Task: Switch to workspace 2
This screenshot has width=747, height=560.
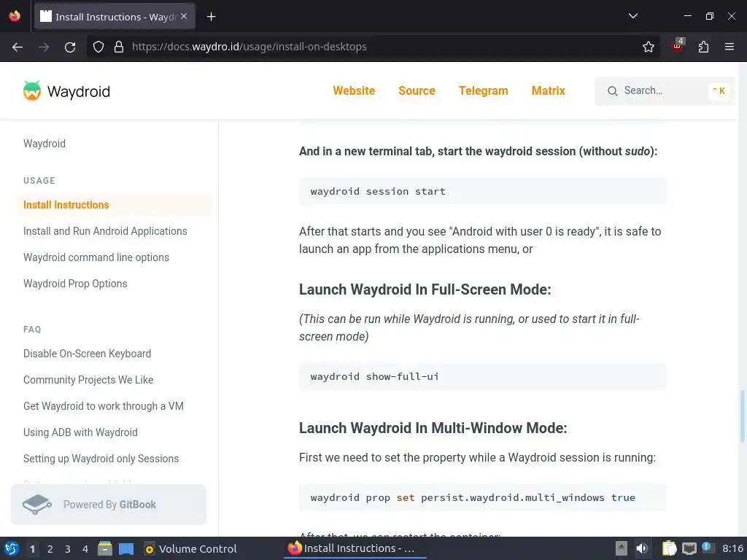Action: click(x=50, y=549)
